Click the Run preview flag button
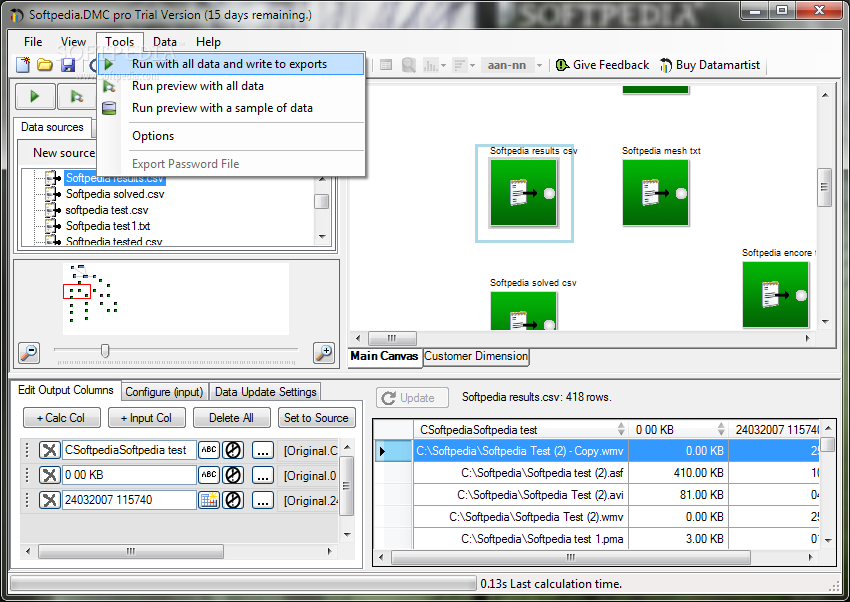The height and width of the screenshot is (602, 850). coord(77,96)
